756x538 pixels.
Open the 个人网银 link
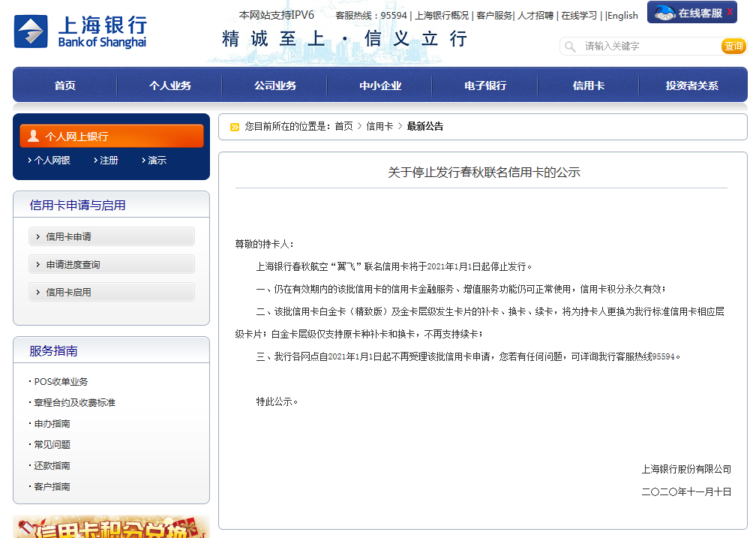52,160
